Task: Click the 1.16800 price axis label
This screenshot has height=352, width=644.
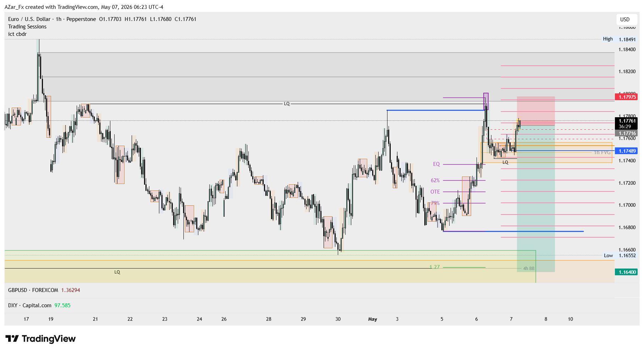Action: [627, 227]
